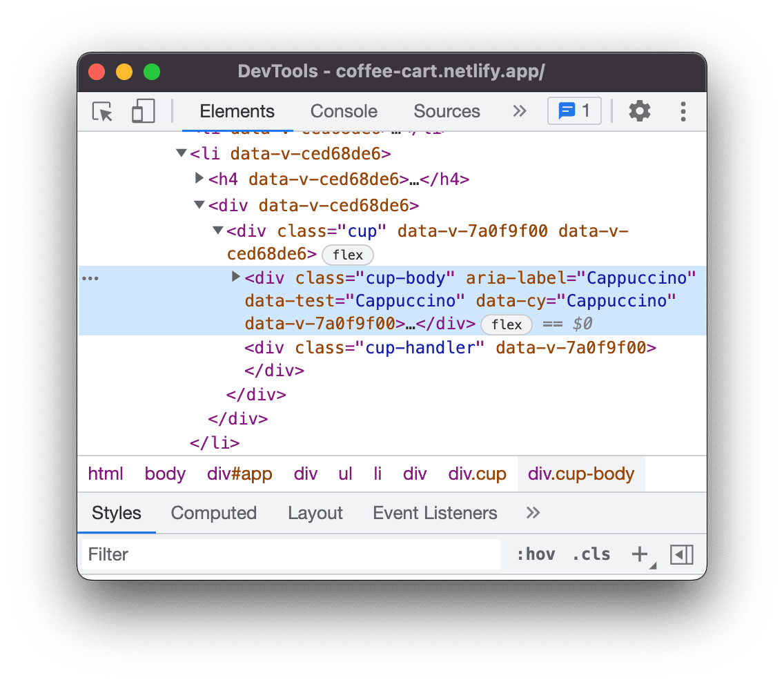Toggle the .cls classes editor
Screen dimensions: 784x682
(x=591, y=554)
